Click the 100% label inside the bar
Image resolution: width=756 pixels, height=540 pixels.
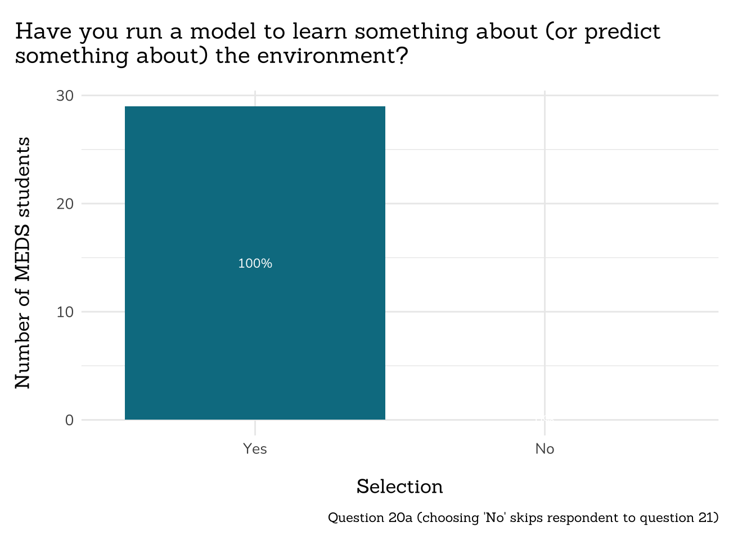255,263
